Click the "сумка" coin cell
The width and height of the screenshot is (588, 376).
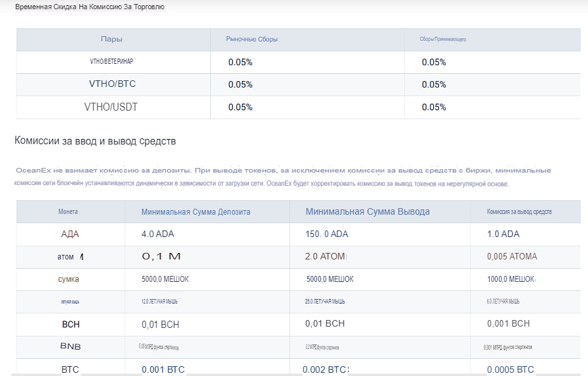click(x=69, y=279)
